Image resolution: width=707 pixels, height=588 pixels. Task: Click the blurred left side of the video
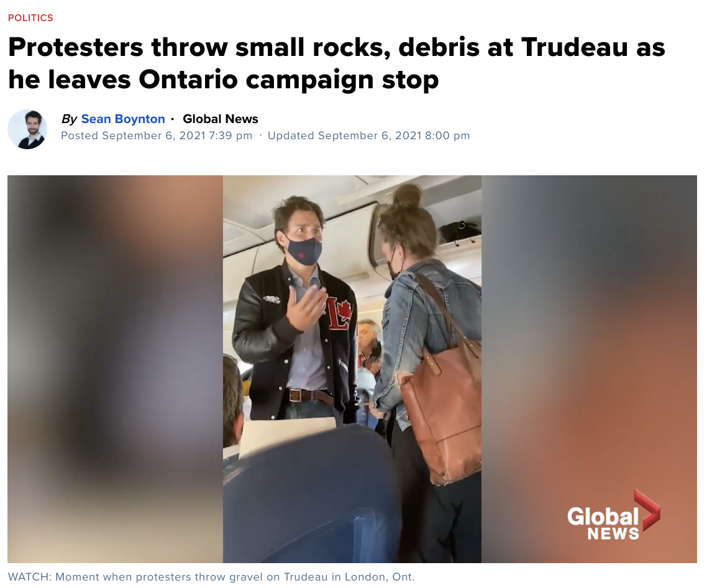tap(116, 369)
